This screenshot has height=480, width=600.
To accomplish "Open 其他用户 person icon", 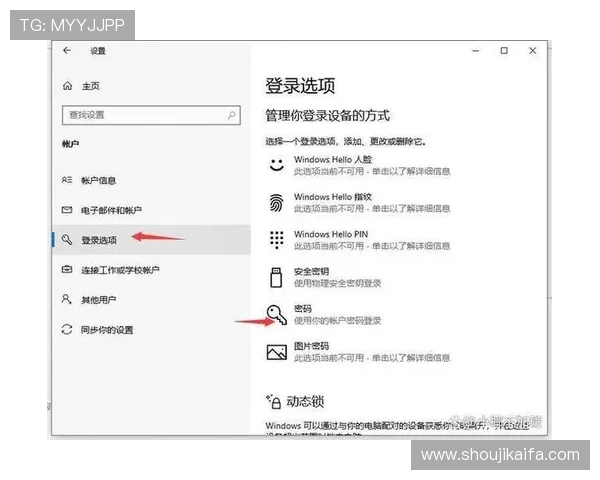I will pos(67,299).
